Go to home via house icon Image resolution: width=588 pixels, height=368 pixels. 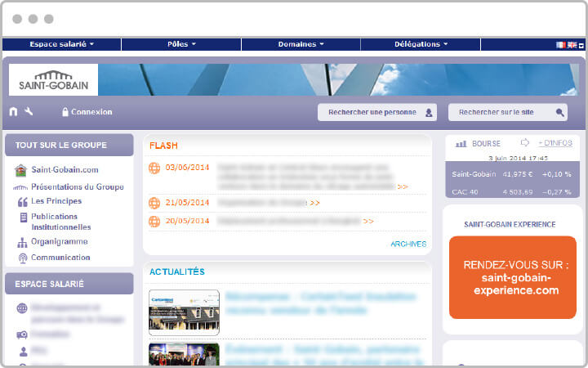coord(14,111)
